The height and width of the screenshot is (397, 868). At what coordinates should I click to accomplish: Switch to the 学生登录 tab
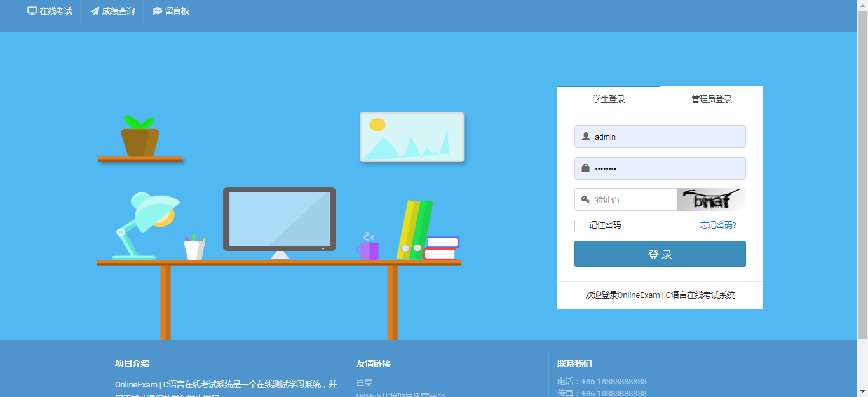coord(609,99)
